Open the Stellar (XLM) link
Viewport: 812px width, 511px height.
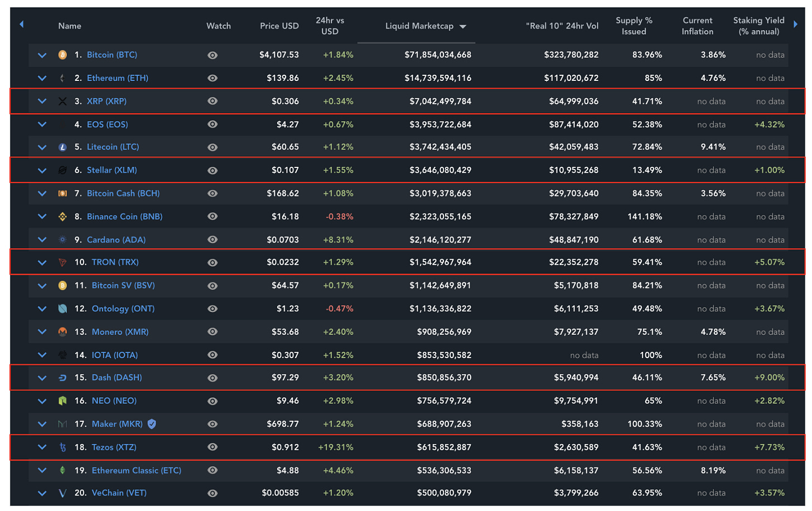[112, 170]
